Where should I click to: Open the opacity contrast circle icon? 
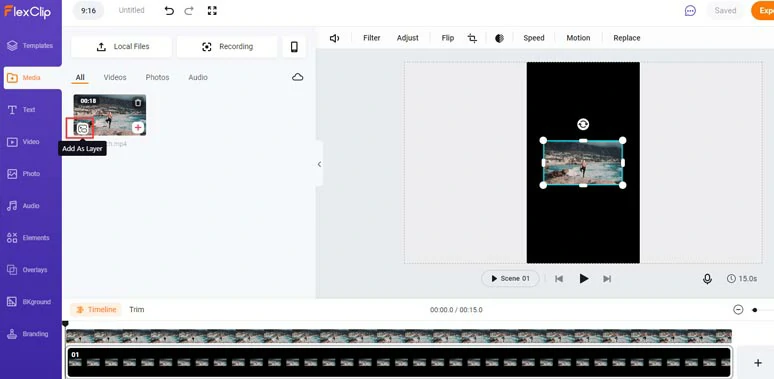tap(499, 38)
